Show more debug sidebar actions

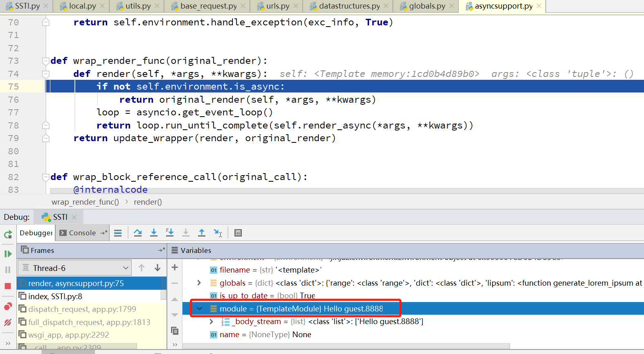coord(8,343)
